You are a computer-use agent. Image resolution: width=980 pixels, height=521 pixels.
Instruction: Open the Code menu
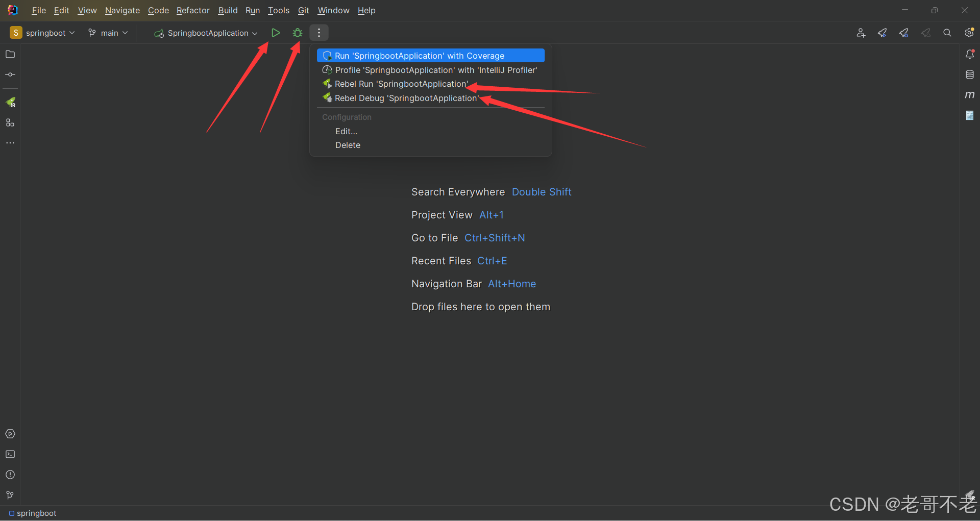pyautogui.click(x=158, y=10)
